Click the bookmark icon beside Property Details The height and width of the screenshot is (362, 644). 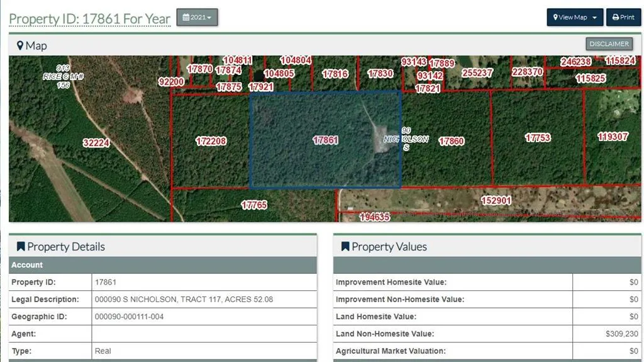pyautogui.click(x=21, y=247)
